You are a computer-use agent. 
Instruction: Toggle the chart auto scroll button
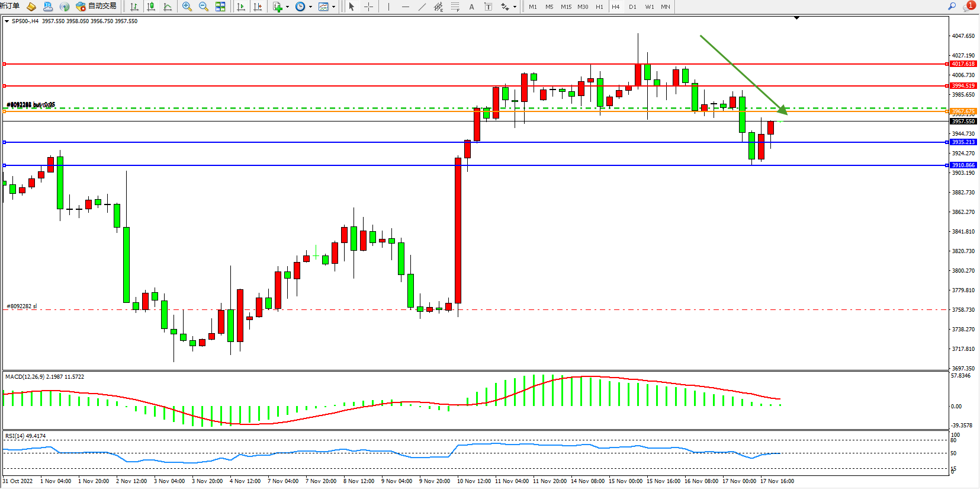pos(241,7)
